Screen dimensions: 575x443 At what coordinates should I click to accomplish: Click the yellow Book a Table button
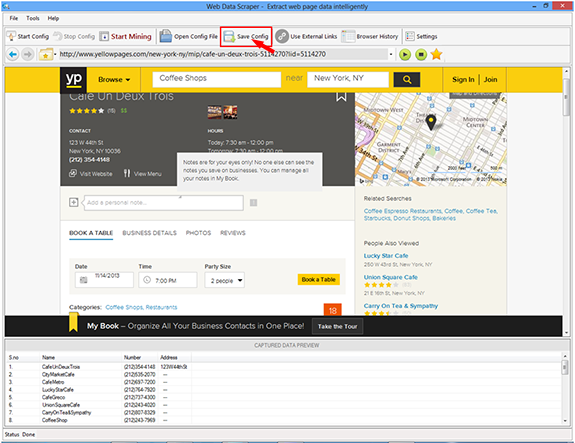click(319, 279)
